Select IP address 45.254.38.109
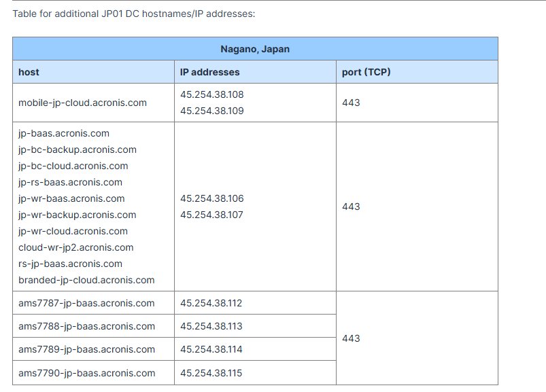The width and height of the screenshot is (546, 392). coord(211,111)
